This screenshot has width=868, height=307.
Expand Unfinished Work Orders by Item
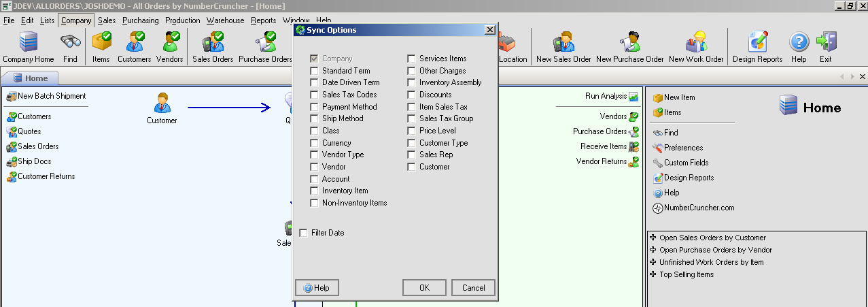(x=653, y=262)
